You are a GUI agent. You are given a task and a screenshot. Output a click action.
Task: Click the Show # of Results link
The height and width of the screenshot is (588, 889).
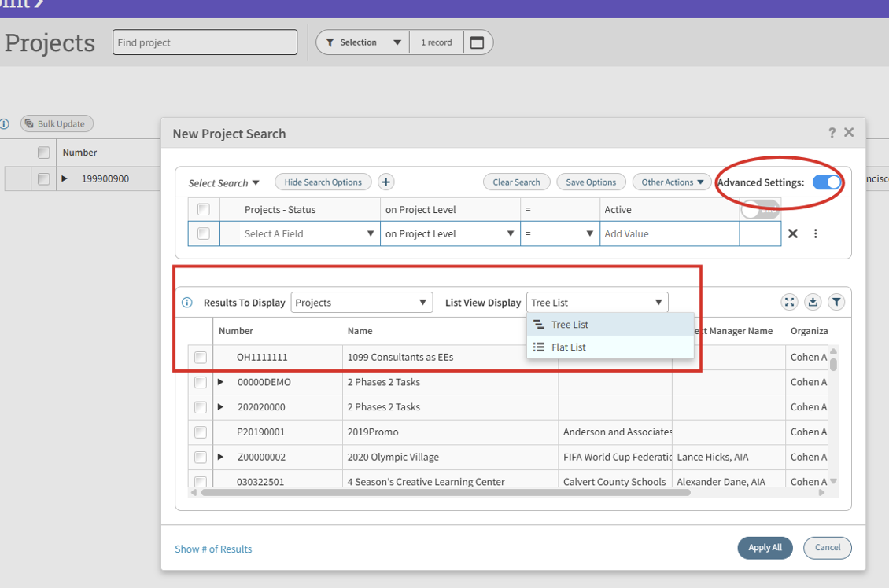213,549
